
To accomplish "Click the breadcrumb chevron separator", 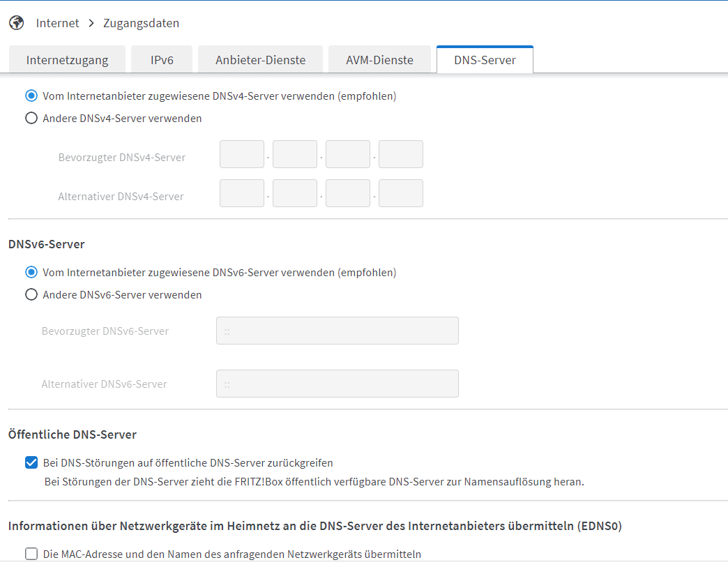I will point(91,23).
